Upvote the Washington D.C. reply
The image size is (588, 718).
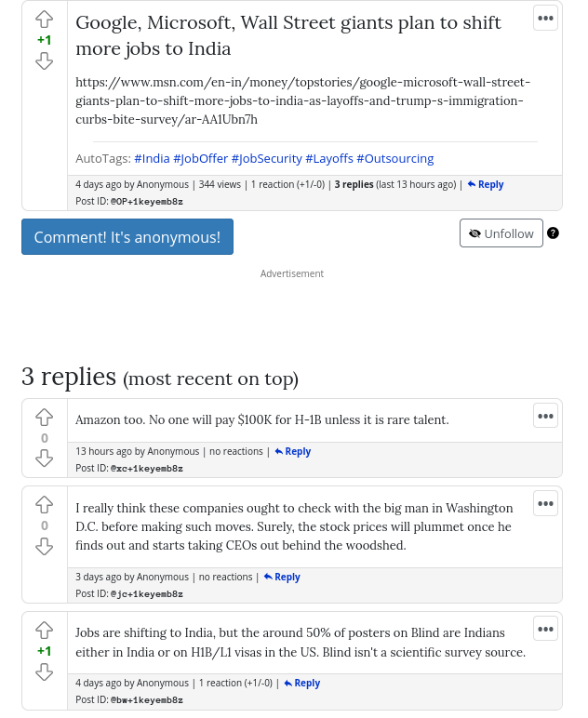[x=45, y=505]
